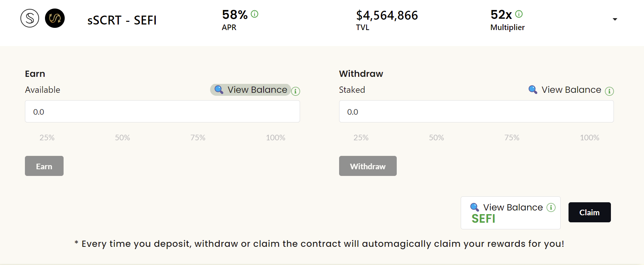644x265 pixels.
Task: Click the SEFI token logo icon
Action: [55, 18]
